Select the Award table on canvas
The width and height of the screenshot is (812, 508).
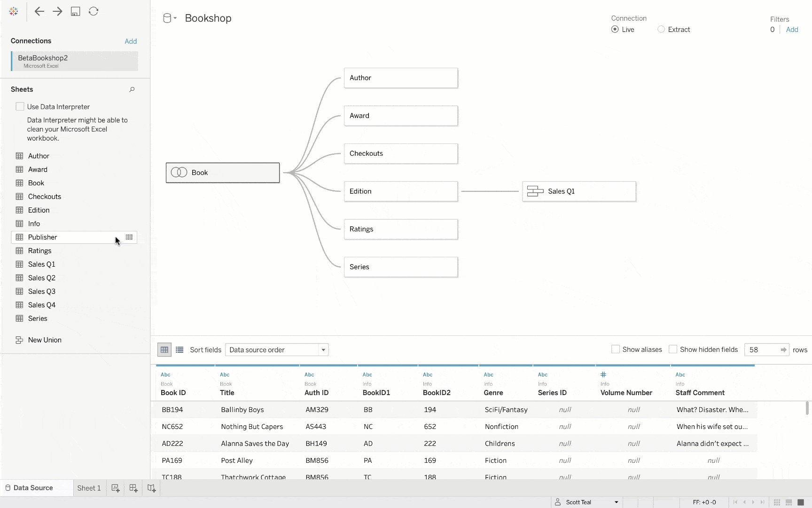401,116
